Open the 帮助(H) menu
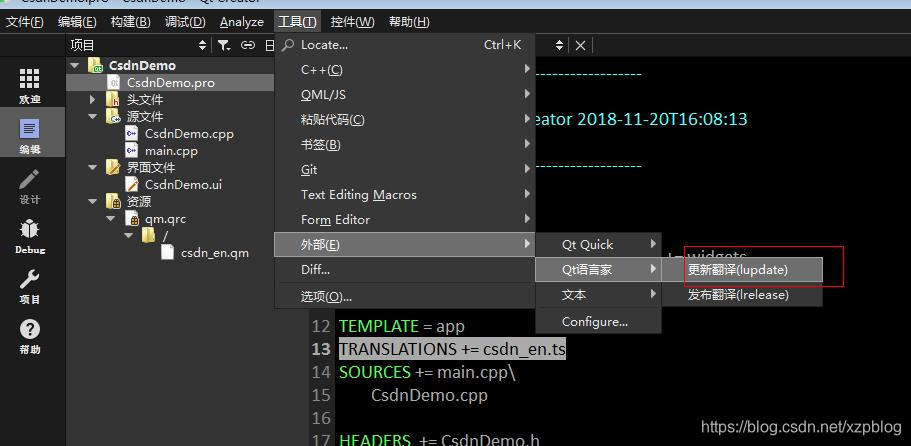This screenshot has height=446, width=911. (x=409, y=22)
